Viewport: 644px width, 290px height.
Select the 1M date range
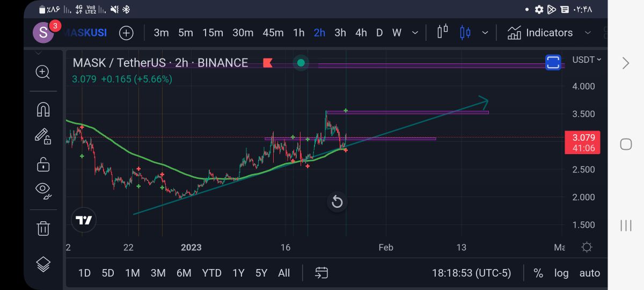click(x=132, y=273)
